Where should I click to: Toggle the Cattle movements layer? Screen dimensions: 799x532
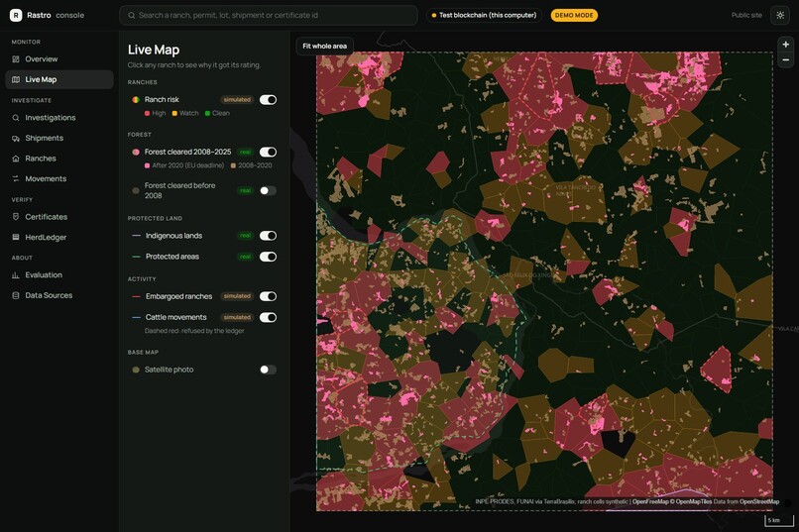(x=268, y=317)
